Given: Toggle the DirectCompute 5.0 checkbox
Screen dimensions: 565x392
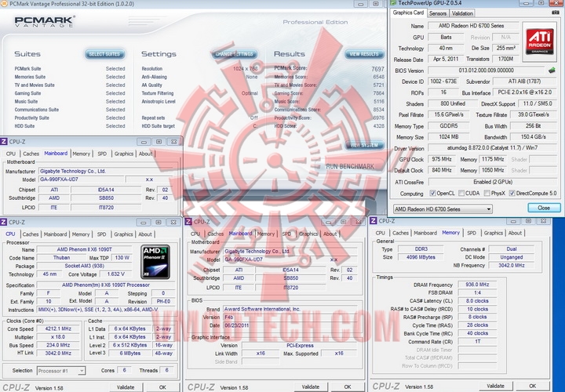Looking at the screenshot, I should click(512, 194).
